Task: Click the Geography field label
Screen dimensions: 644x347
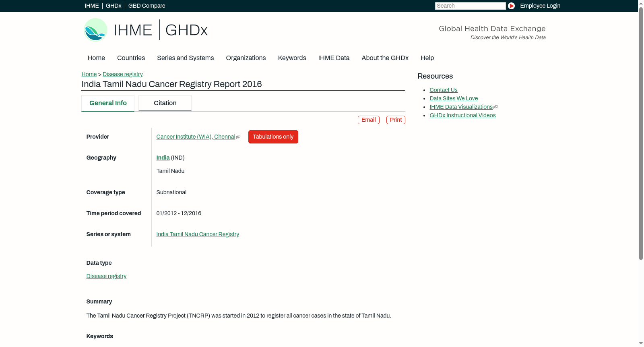Action: click(x=101, y=158)
